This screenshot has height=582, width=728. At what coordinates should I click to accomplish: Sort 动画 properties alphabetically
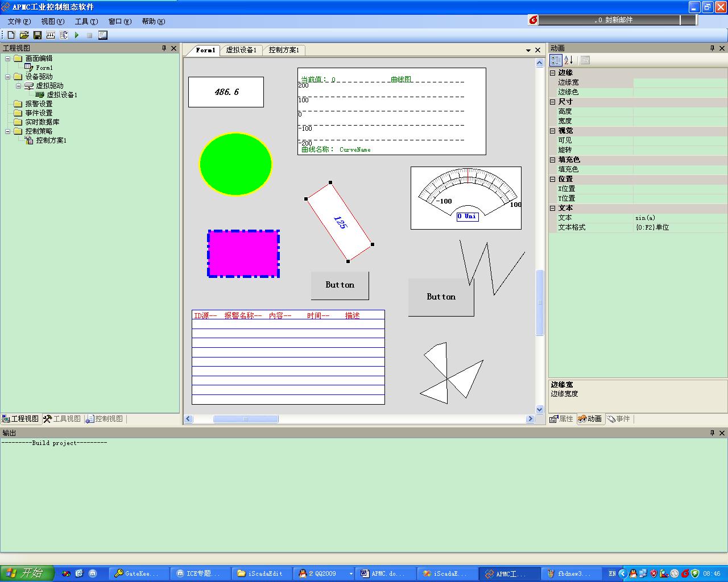[x=568, y=60]
